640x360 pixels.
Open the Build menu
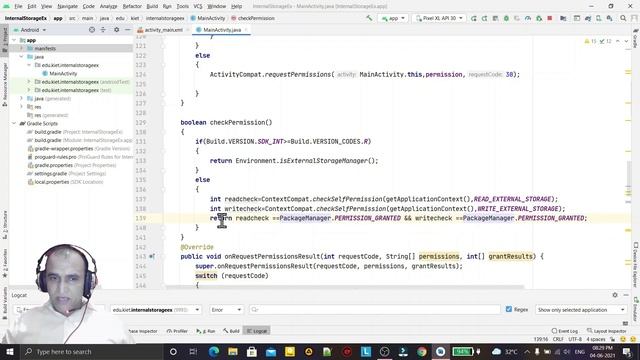pos(152,6)
